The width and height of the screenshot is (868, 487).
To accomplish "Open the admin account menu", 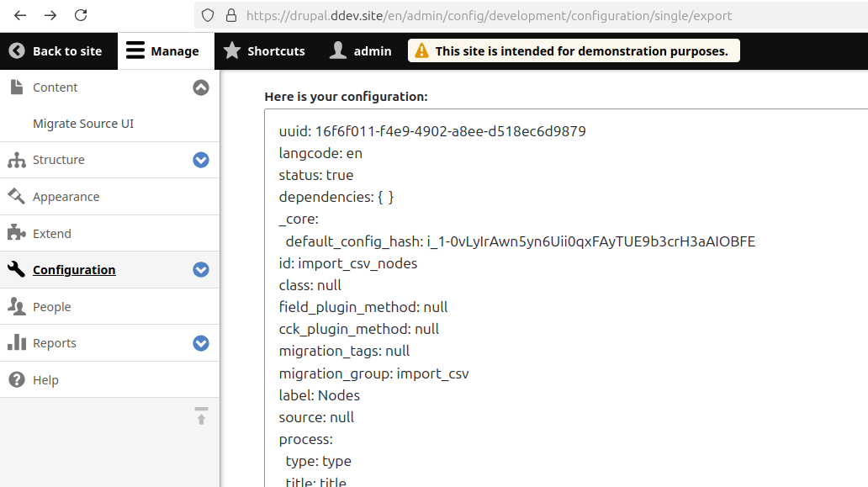I will pos(360,50).
